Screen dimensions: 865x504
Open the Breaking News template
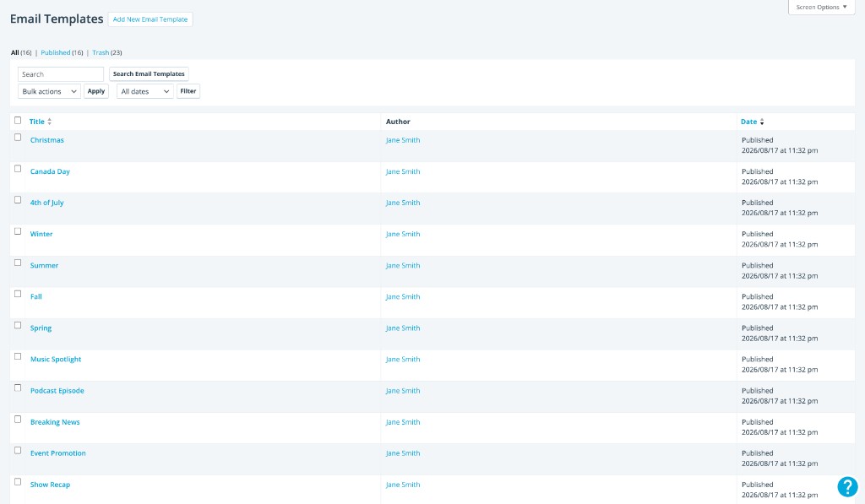coord(55,422)
